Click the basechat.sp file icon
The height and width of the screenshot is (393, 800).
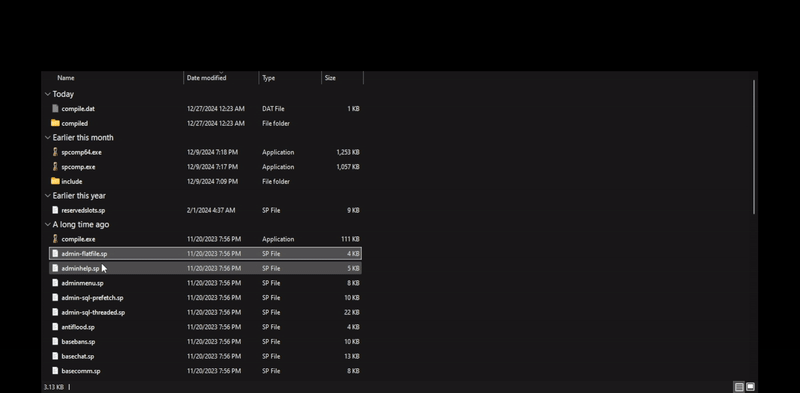point(55,356)
